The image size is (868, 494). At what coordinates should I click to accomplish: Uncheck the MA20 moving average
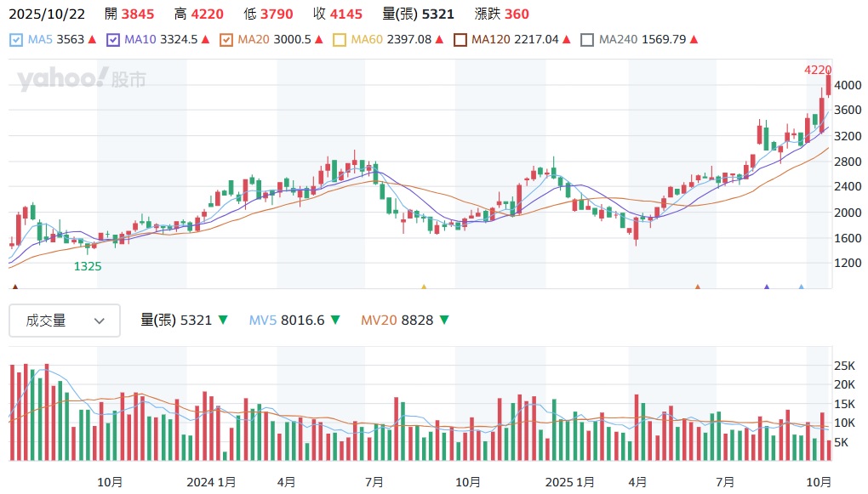click(x=226, y=39)
